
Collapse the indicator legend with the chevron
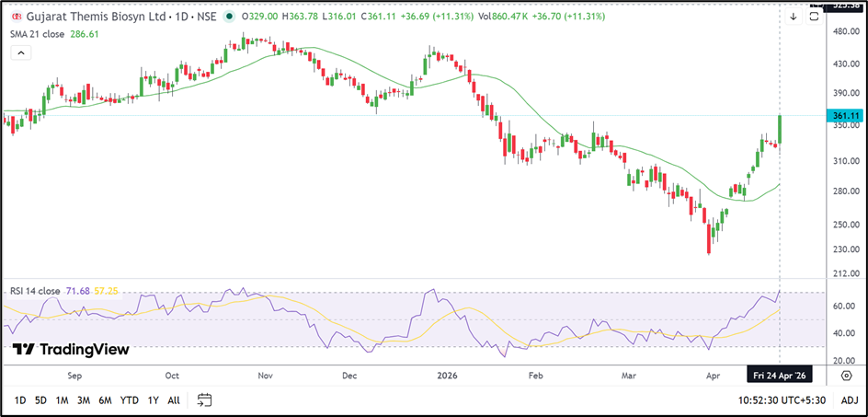click(19, 52)
